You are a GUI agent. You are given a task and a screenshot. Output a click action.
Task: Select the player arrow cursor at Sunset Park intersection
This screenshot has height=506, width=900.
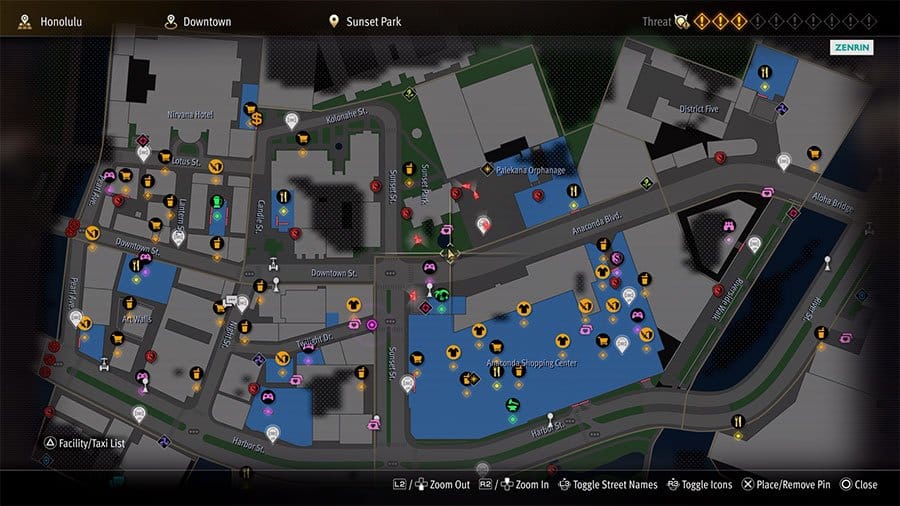(x=451, y=253)
